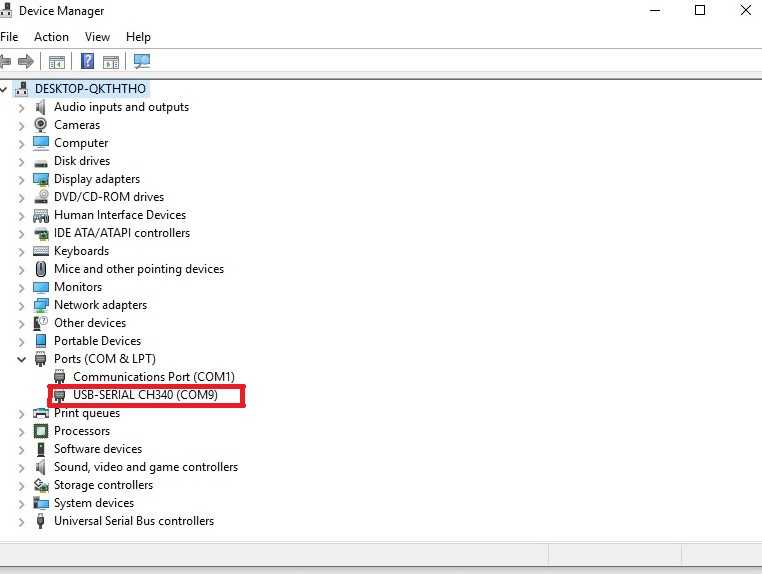The width and height of the screenshot is (762, 574).
Task: Click the IDE ATA/ATAPI controllers icon
Action: (41, 233)
